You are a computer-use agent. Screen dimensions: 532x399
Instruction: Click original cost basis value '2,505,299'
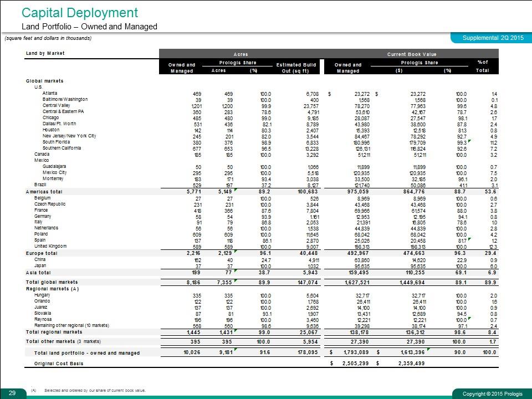tap(356, 364)
